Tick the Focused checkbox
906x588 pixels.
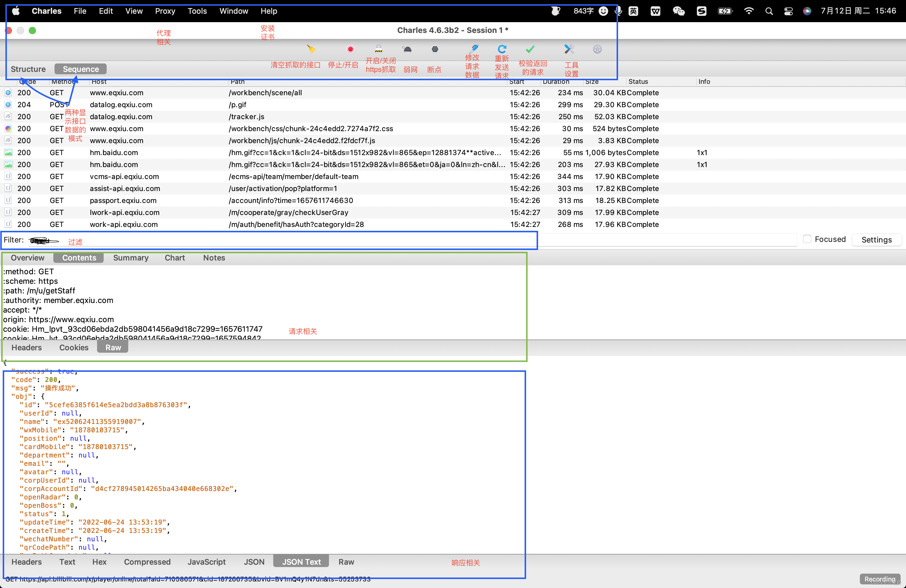click(x=807, y=239)
